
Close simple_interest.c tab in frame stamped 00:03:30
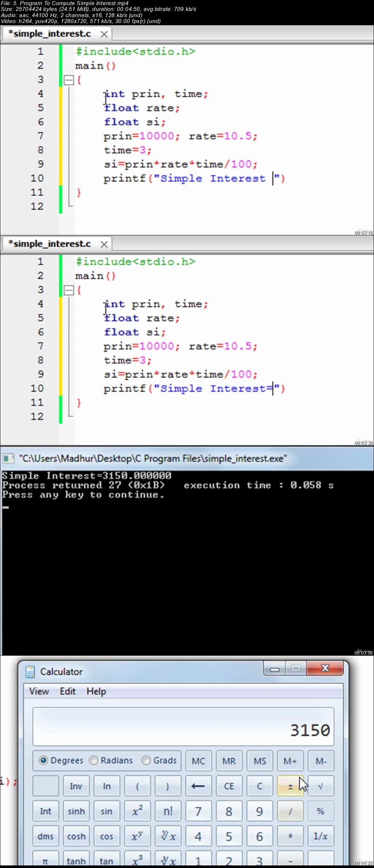click(104, 245)
